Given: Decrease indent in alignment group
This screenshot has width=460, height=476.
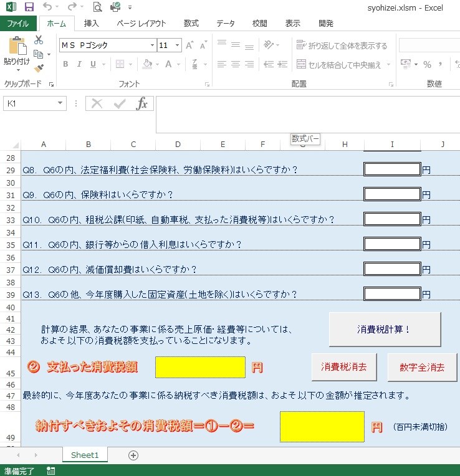Looking at the screenshot, I should point(269,64).
